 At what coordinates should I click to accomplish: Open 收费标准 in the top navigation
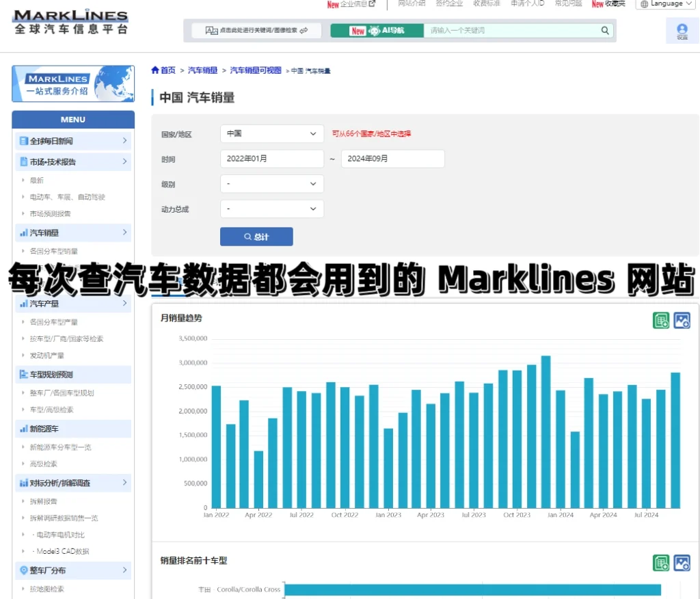pos(487,3)
